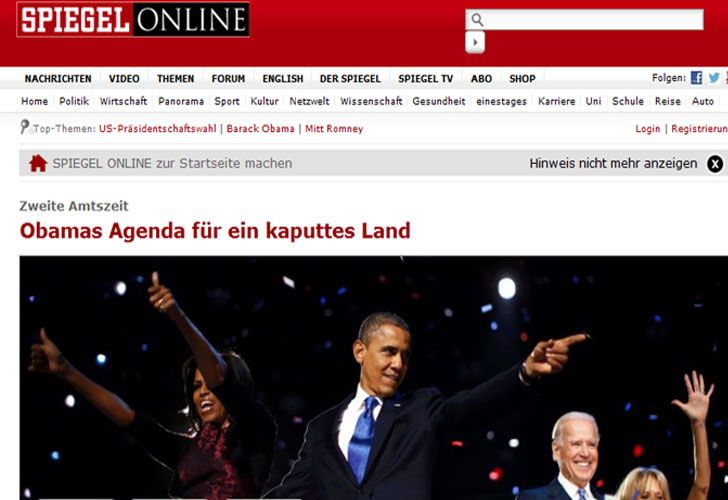Open the Facebook follow icon

coord(696,78)
